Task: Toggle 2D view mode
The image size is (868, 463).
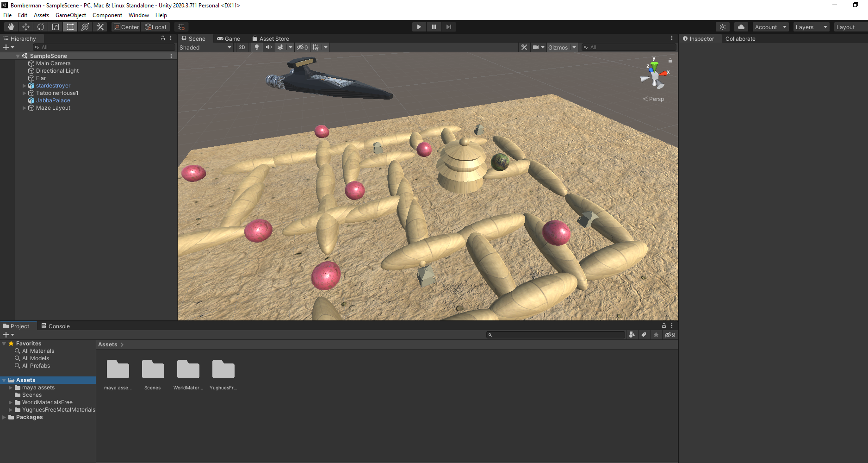Action: point(242,47)
